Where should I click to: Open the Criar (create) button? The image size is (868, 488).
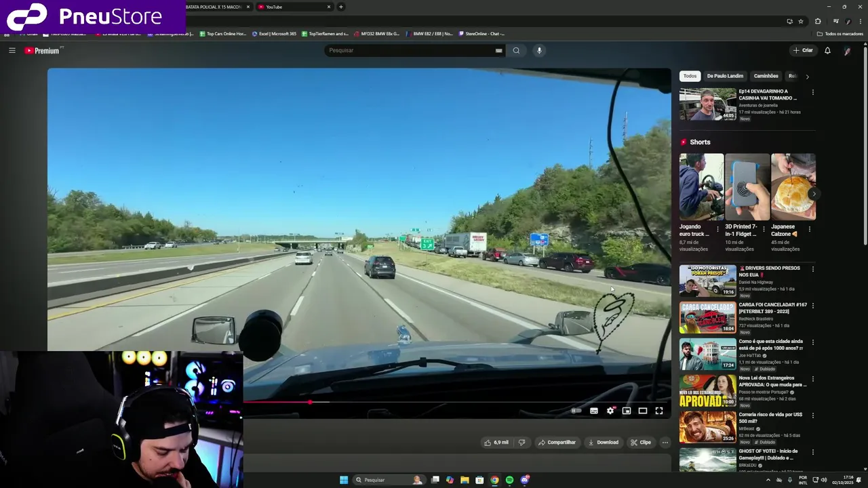(803, 50)
